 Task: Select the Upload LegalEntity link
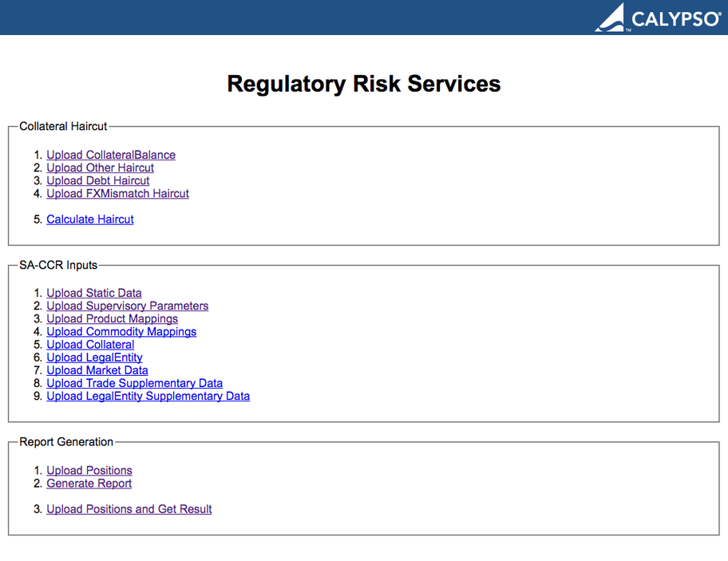pos(94,358)
